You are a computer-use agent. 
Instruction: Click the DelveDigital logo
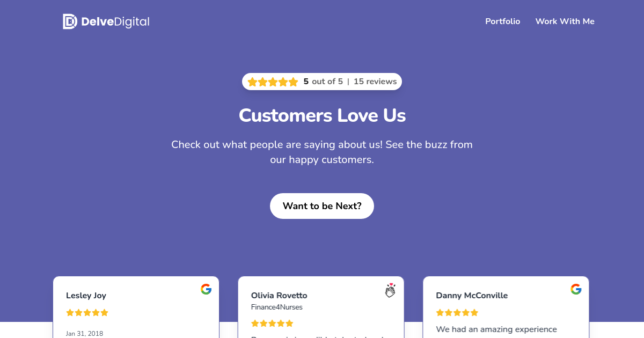click(106, 21)
